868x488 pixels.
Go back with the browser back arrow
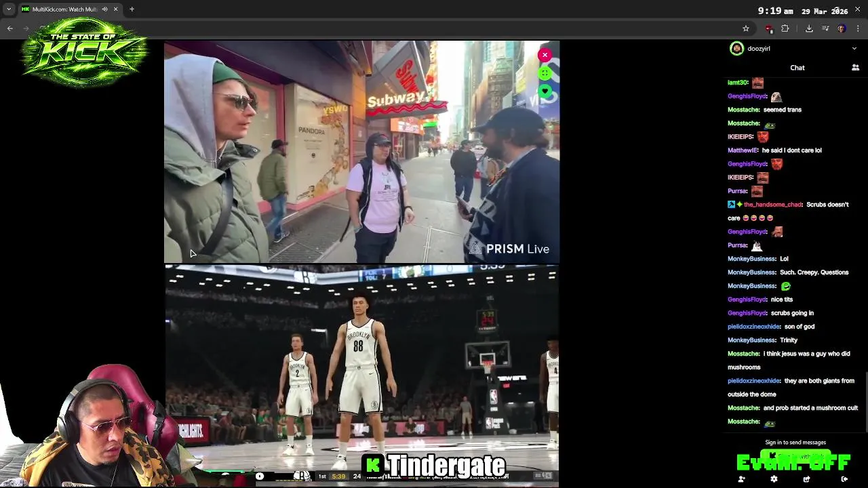[10, 28]
